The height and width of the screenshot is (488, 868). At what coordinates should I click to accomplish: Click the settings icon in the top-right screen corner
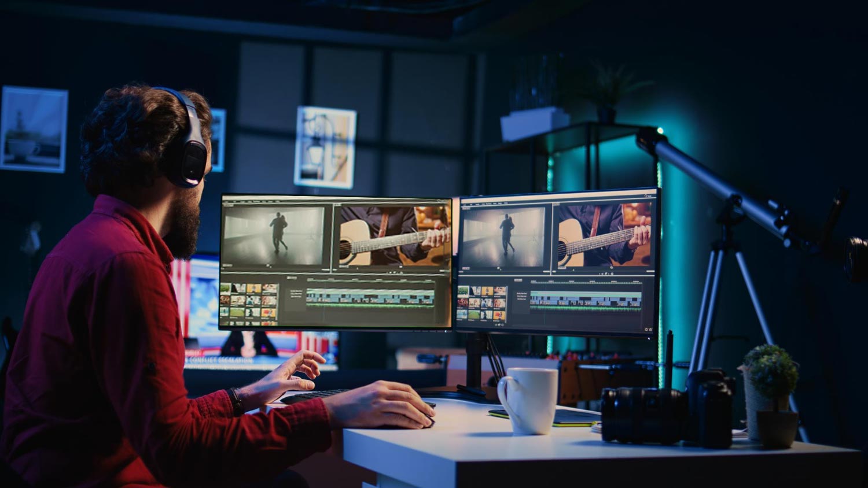point(645,195)
